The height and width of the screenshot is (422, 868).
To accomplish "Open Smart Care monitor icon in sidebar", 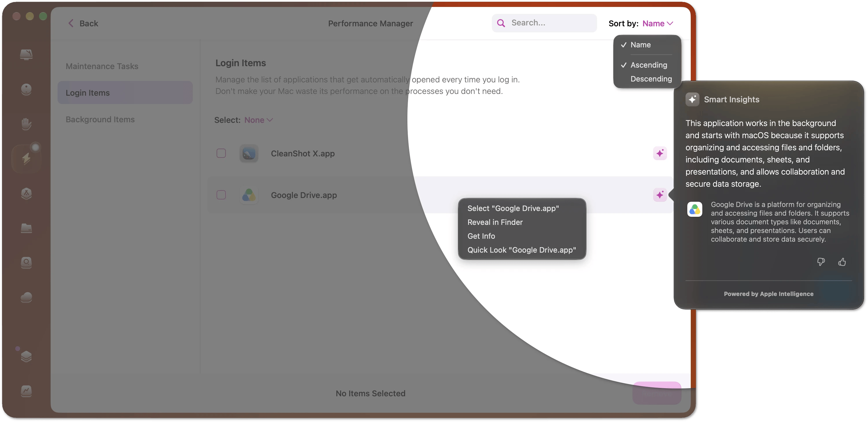I will pyautogui.click(x=26, y=54).
